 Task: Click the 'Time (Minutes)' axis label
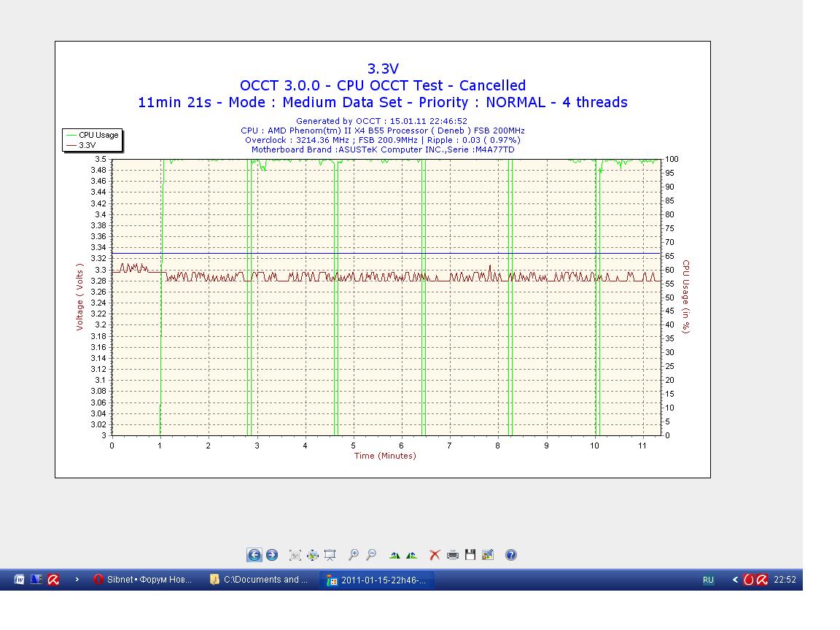[x=385, y=456]
